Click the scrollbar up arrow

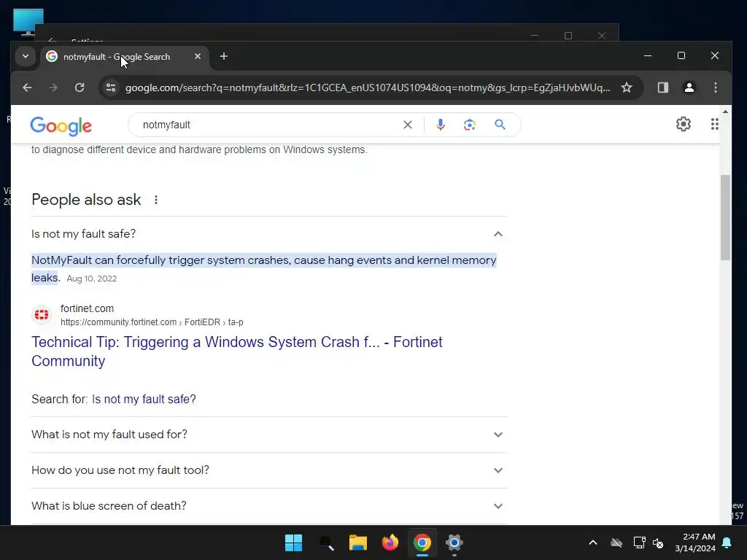[725, 112]
